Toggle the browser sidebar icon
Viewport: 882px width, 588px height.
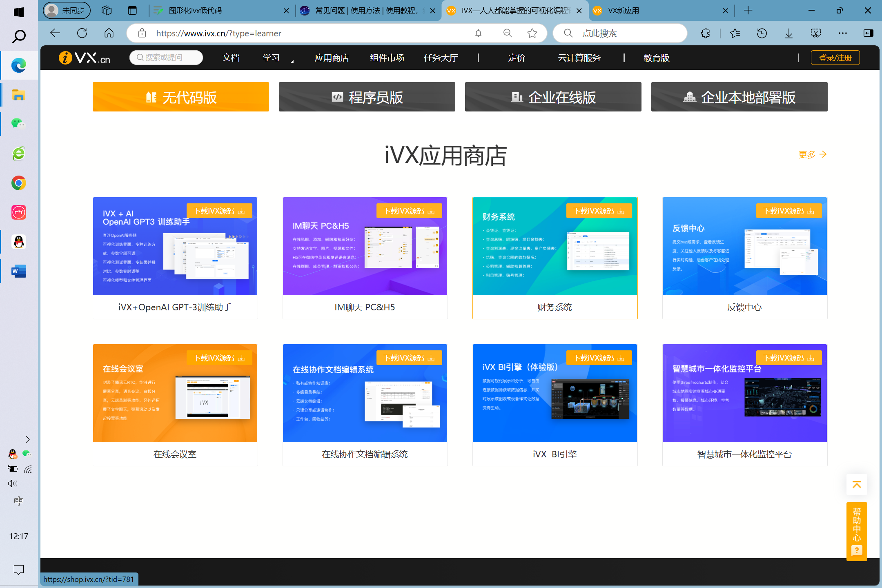[869, 33]
